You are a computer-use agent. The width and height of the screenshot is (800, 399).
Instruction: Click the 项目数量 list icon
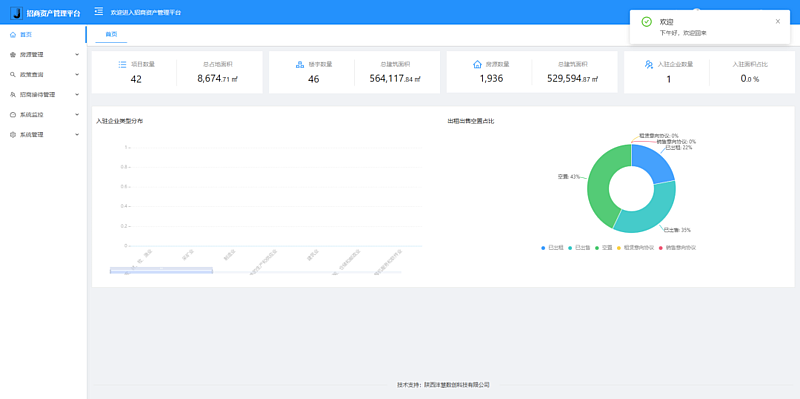coord(122,64)
